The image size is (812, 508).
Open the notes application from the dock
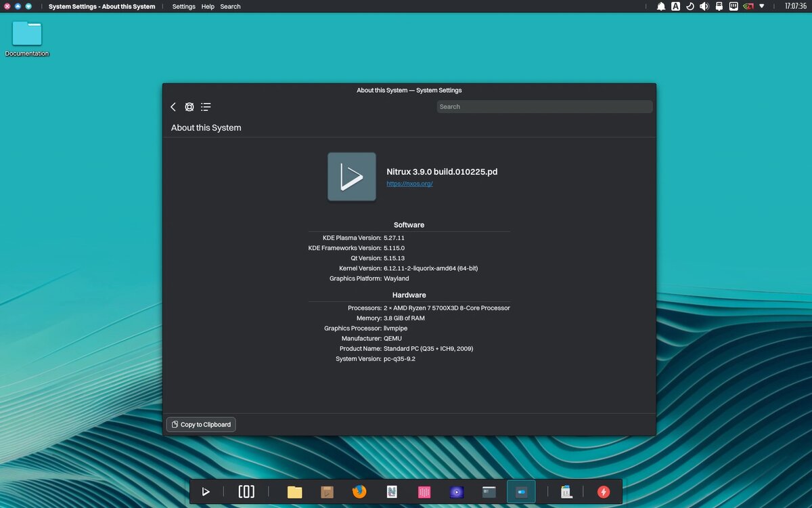[x=392, y=491]
